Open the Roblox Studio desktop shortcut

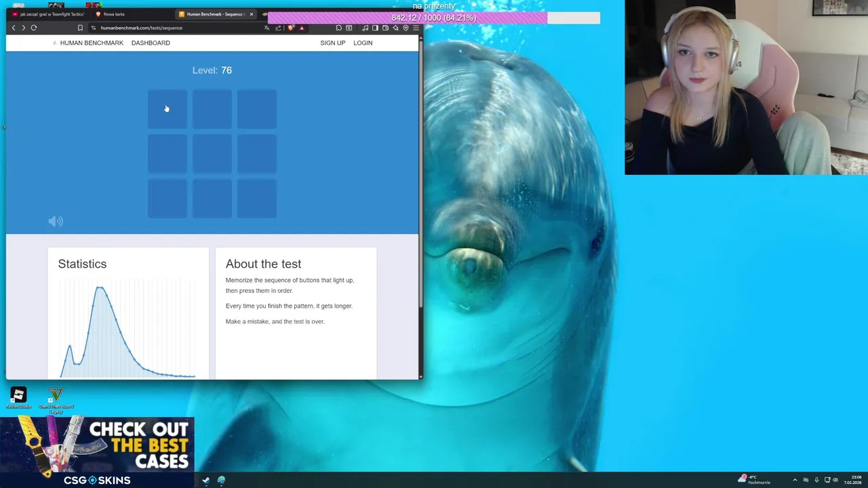pos(18,397)
